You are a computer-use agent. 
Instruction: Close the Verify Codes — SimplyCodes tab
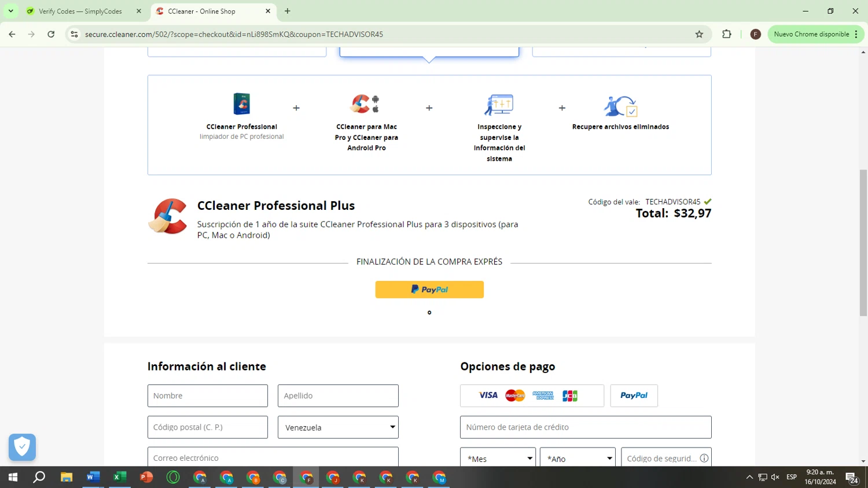(x=139, y=11)
